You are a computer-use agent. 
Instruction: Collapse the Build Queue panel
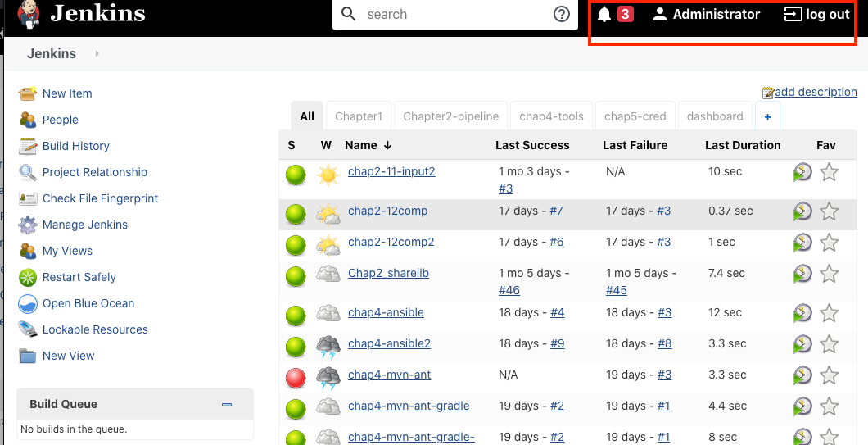[227, 404]
